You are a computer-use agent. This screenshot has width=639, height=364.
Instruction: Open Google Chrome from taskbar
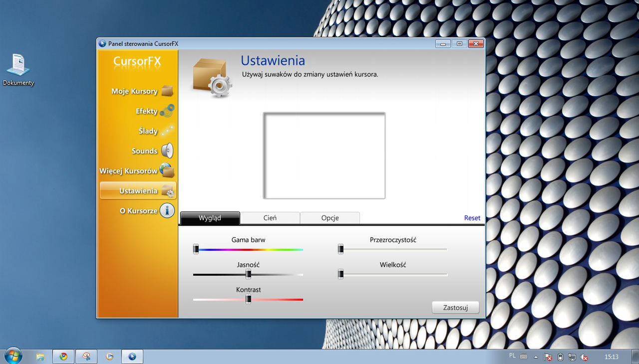[63, 357]
